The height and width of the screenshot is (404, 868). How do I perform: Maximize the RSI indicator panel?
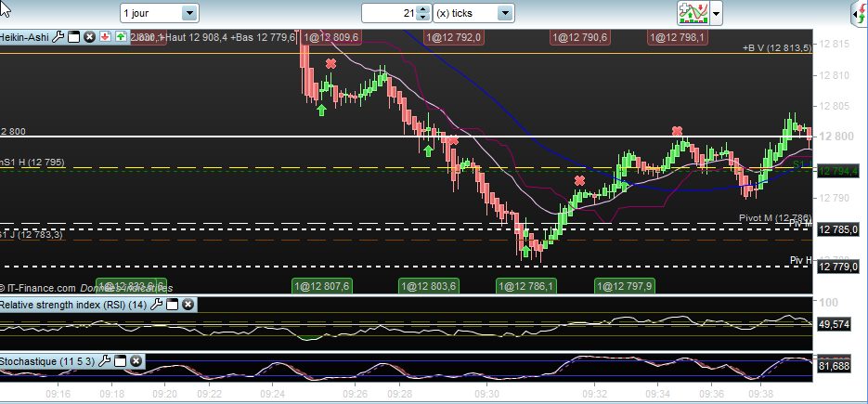click(x=172, y=305)
